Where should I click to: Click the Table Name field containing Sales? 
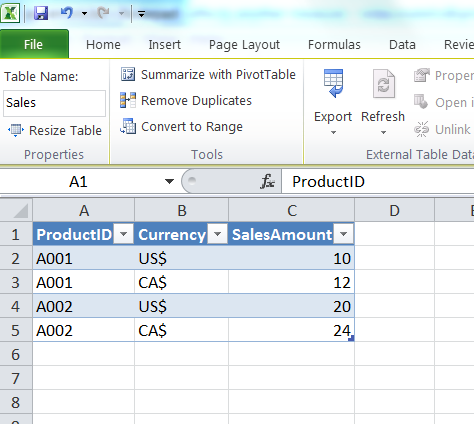(54, 103)
